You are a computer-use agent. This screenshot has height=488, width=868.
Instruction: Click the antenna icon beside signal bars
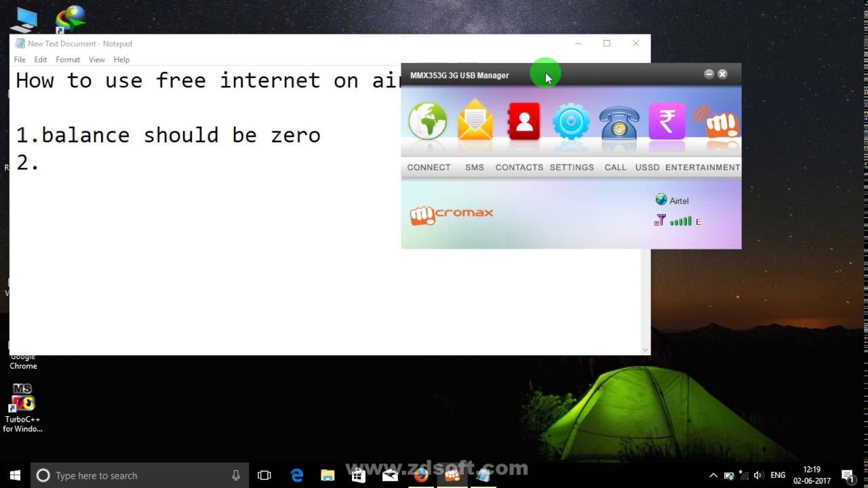[x=660, y=220]
